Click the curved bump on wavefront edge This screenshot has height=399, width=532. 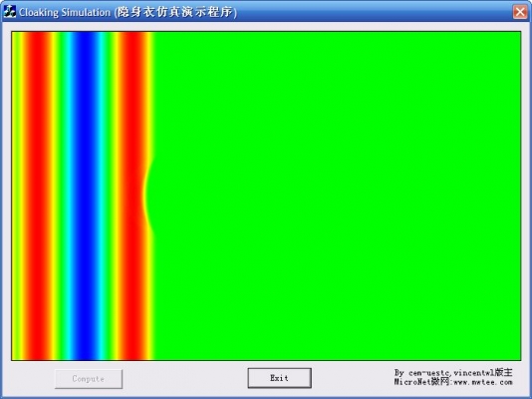pyautogui.click(x=147, y=196)
